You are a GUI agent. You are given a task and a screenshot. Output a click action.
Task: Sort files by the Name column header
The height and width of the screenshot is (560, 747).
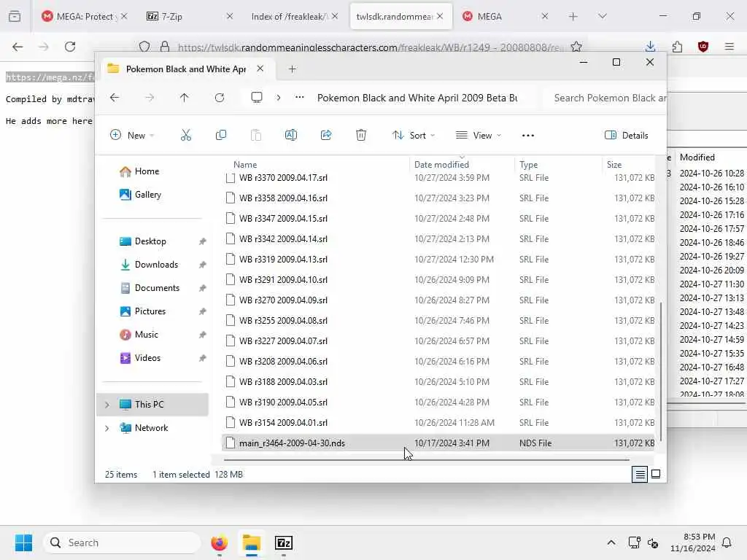click(x=245, y=165)
